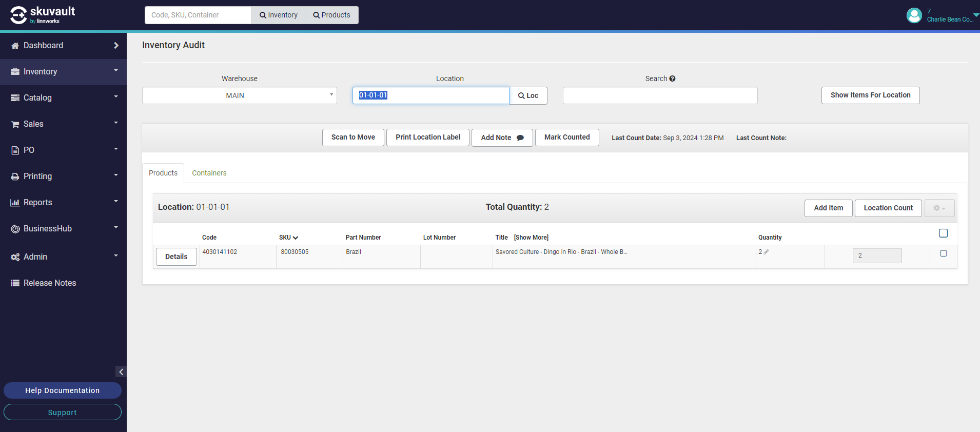Open the Warehouse MAIN dropdown

[x=240, y=95]
